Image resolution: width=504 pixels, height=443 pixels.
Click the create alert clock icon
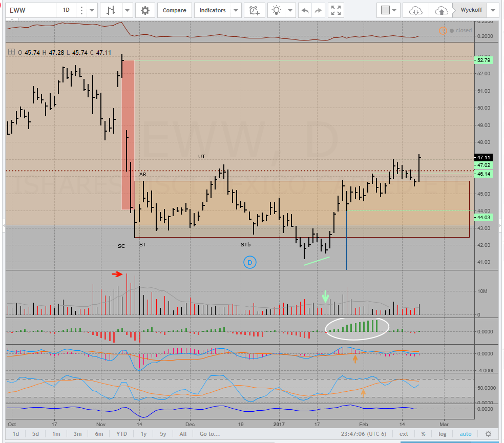click(254, 10)
